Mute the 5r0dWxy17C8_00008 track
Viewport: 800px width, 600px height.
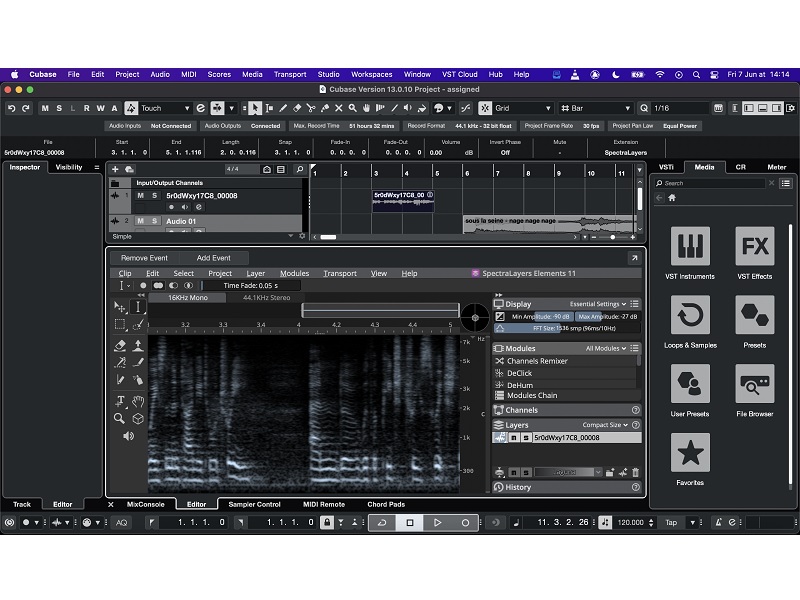[141, 195]
